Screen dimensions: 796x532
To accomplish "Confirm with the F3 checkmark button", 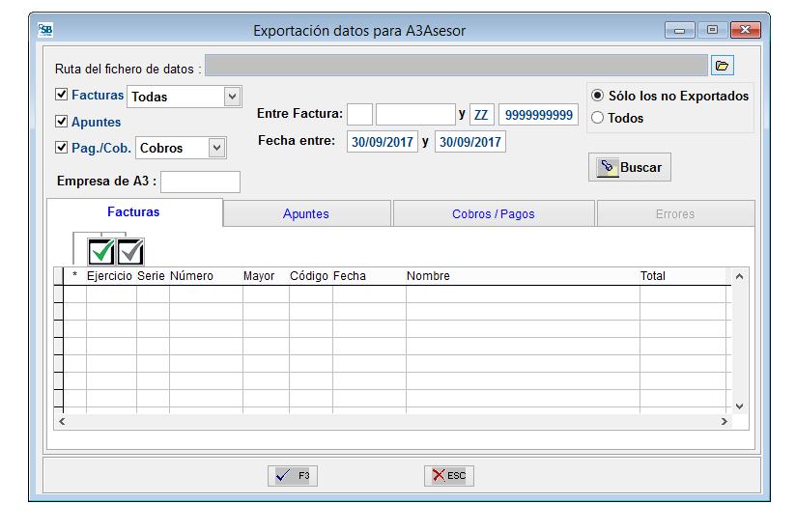I will click(x=293, y=476).
